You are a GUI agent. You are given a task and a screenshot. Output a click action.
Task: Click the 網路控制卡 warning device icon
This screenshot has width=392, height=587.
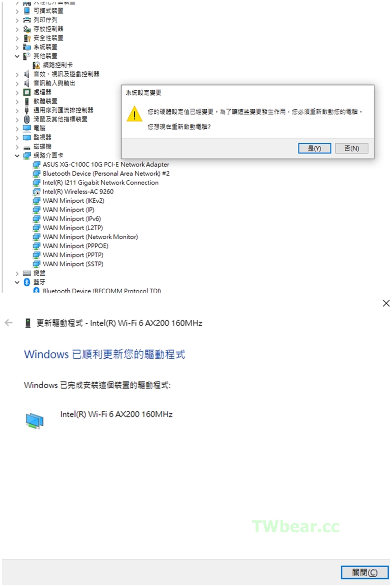point(36,65)
